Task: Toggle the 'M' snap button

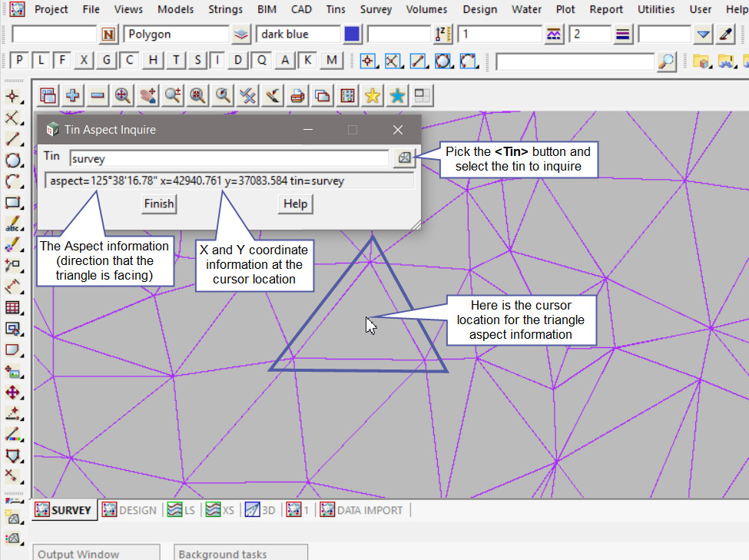Action: point(331,61)
